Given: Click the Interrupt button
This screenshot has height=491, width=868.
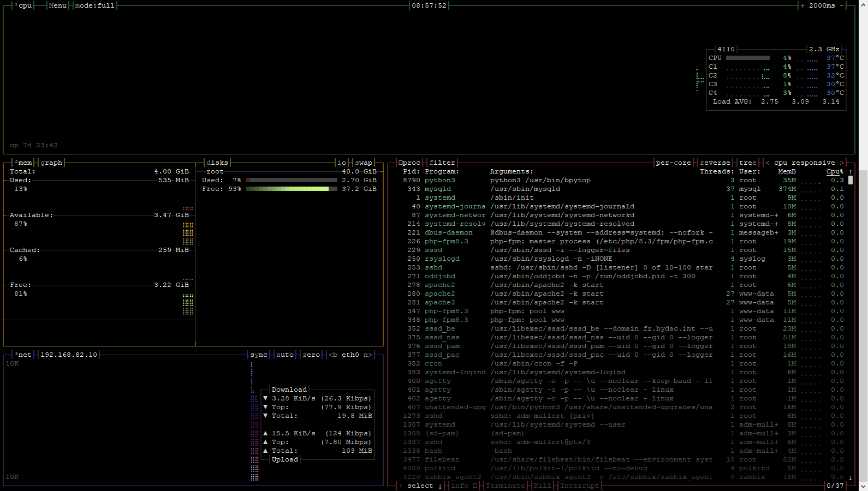Looking at the screenshot, I should click(x=580, y=486).
